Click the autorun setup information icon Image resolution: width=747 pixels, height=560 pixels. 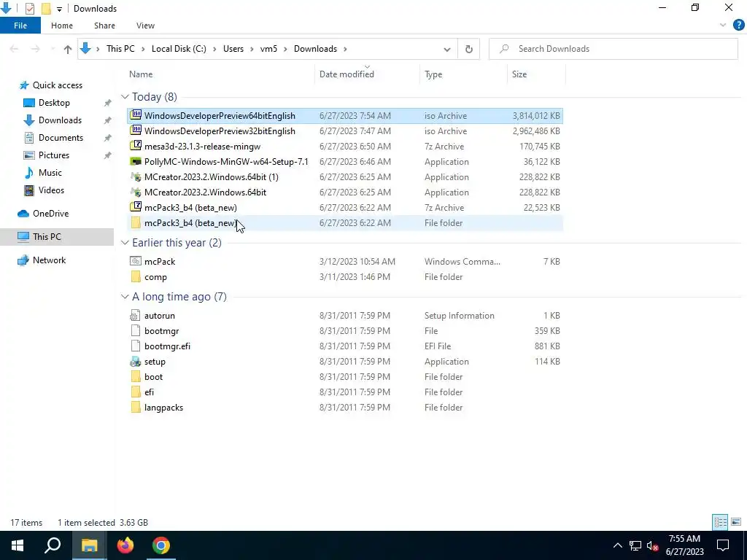tap(136, 315)
